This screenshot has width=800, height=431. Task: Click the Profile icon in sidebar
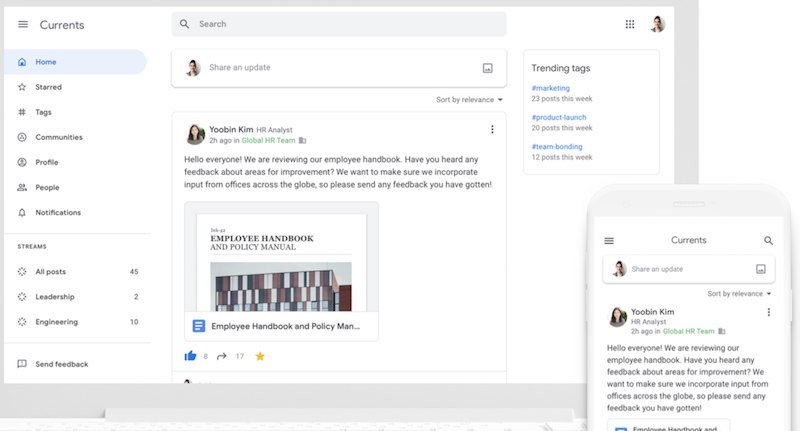[22, 162]
